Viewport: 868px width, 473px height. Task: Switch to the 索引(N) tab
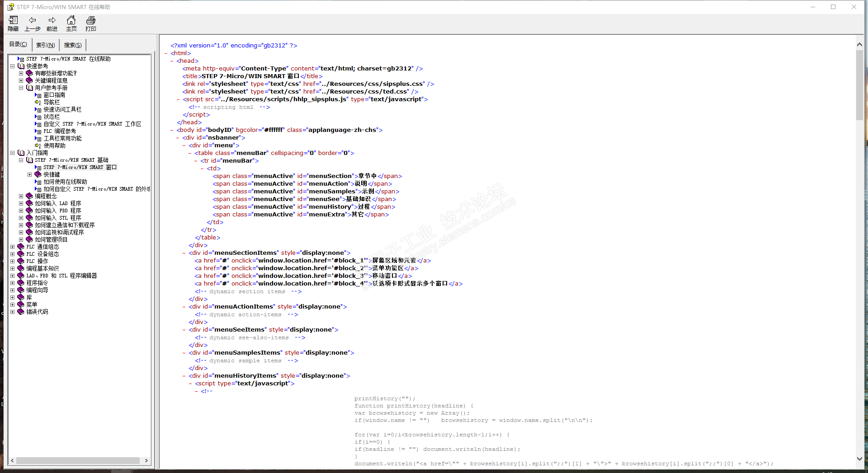[46, 45]
